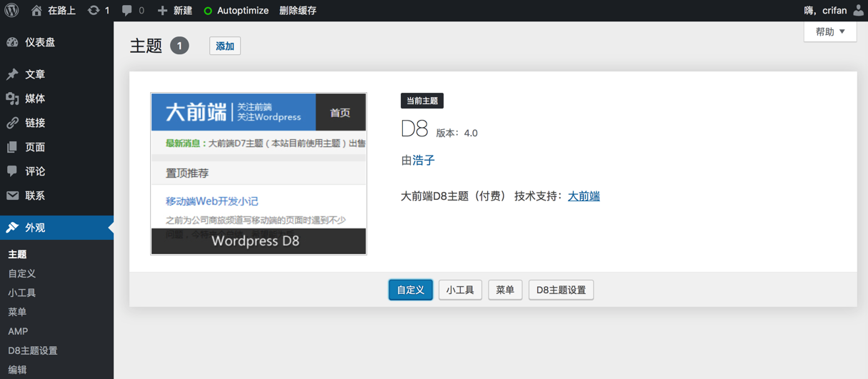Select 主题 submenu item
Screen dimensions: 868x379
17,254
